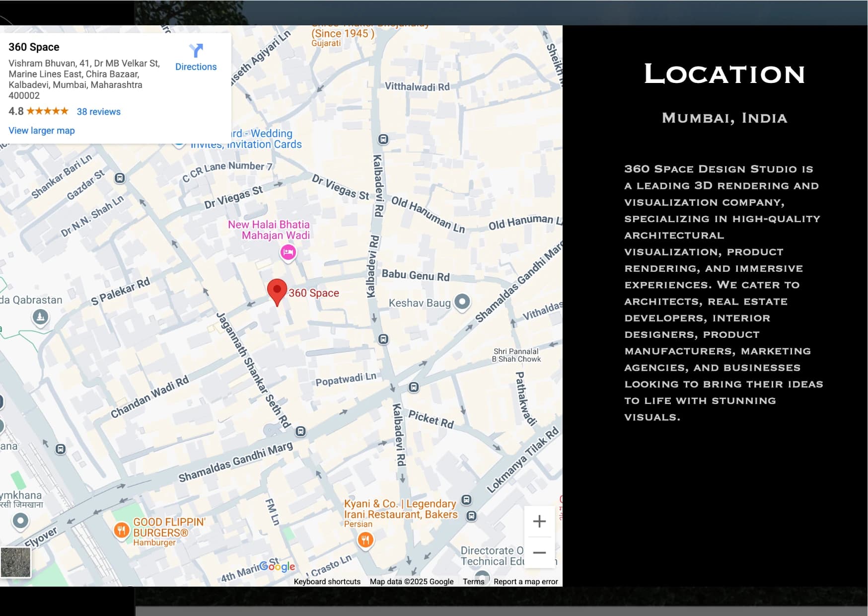The height and width of the screenshot is (616, 868).
Task: Click the bus stop on Jagannath Shankar Seth Rd
Action: [x=300, y=431]
